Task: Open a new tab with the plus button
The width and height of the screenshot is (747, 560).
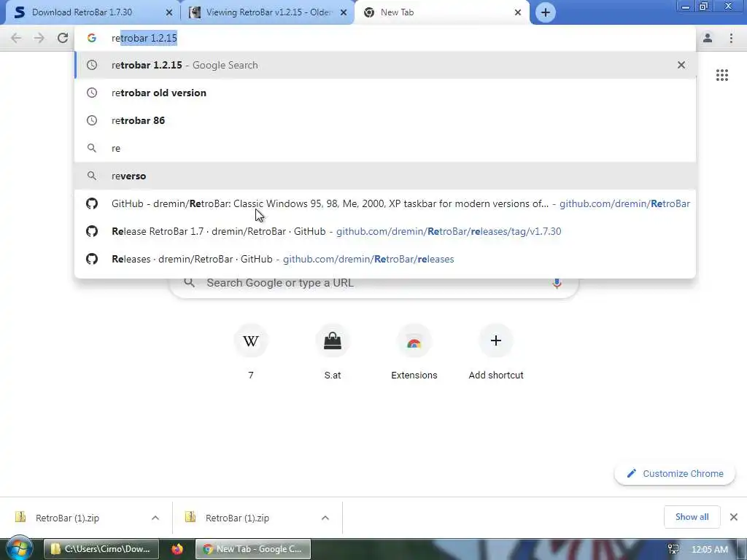Action: (546, 12)
